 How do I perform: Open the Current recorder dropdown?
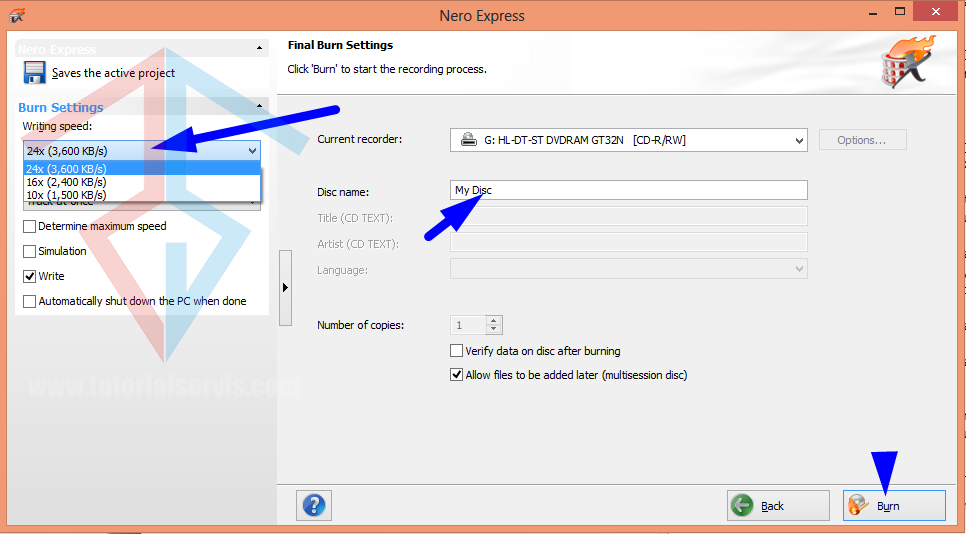pyautogui.click(x=628, y=140)
